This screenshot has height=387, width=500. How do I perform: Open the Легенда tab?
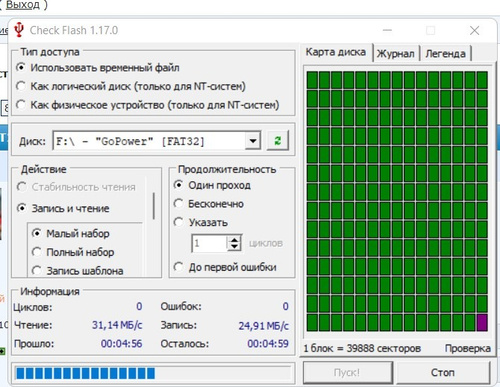pos(445,54)
